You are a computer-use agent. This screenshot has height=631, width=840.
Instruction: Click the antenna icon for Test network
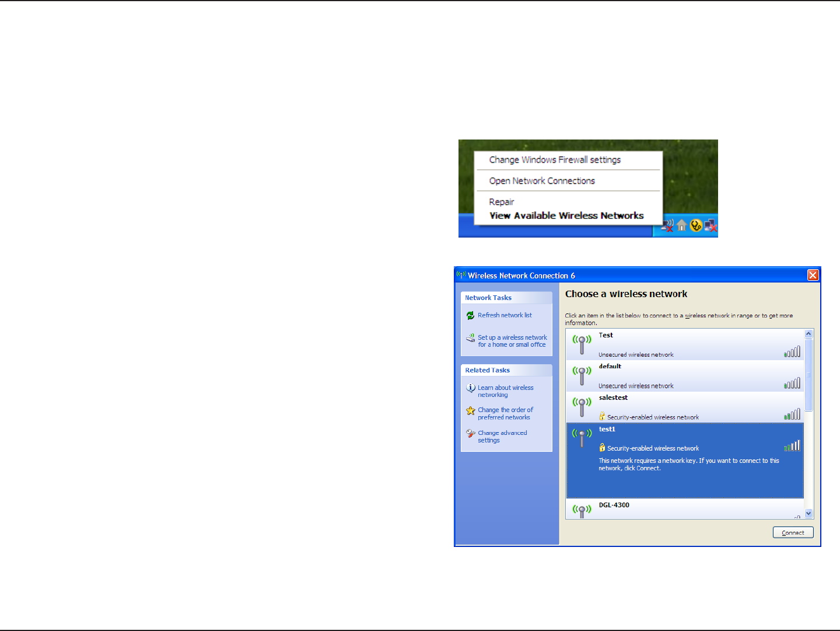point(582,344)
